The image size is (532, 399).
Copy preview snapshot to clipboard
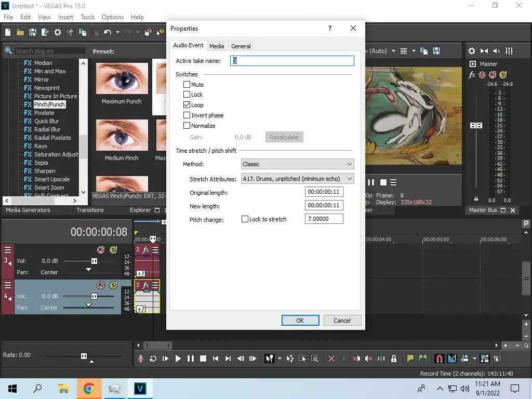point(424,51)
